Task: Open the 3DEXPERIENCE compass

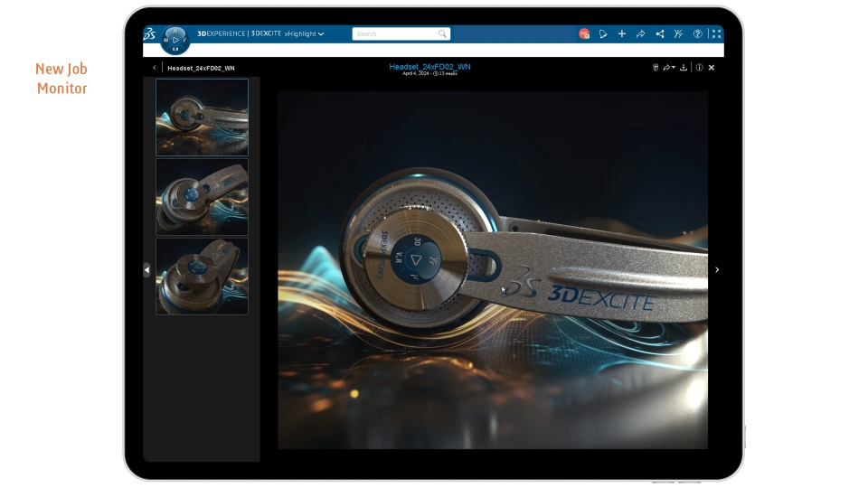Action: tap(175, 40)
